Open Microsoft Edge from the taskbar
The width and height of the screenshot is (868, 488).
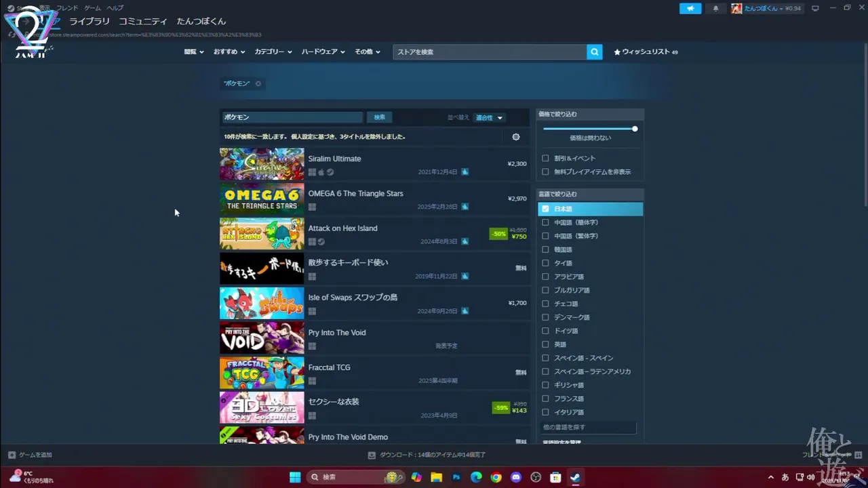click(x=476, y=477)
